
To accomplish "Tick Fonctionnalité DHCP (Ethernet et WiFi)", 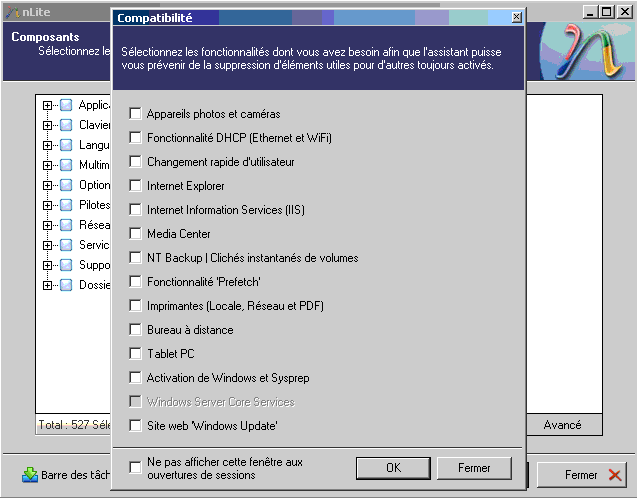I will 135,137.
